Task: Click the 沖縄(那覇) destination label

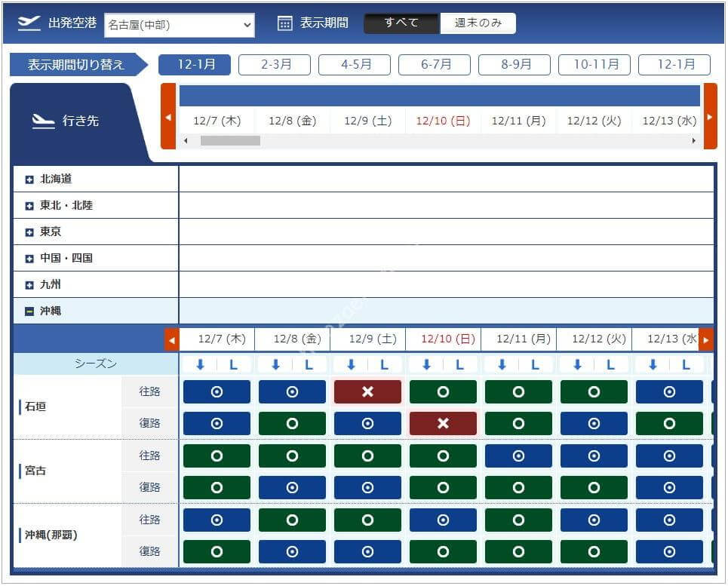Action: (51, 535)
